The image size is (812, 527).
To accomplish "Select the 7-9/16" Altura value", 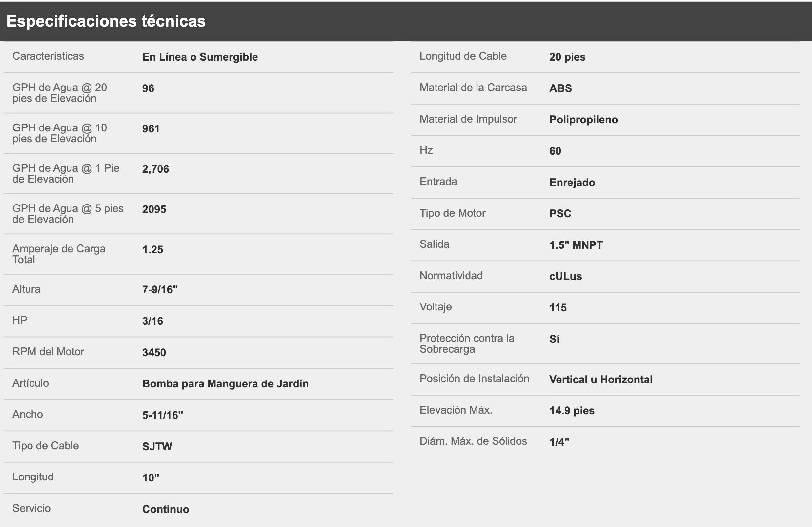I will pyautogui.click(x=160, y=289).
